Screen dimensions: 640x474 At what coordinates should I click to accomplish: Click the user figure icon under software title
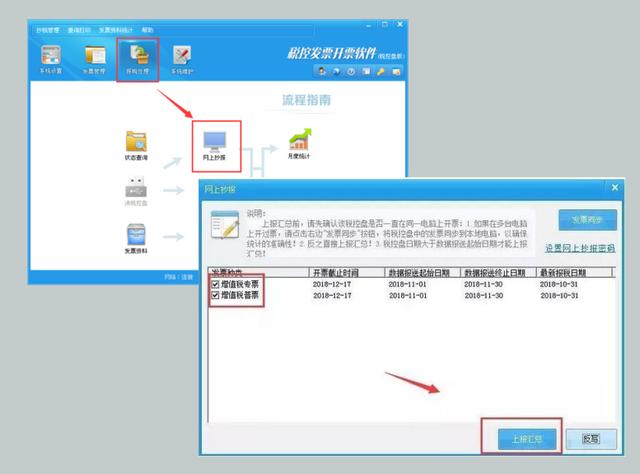(x=322, y=71)
